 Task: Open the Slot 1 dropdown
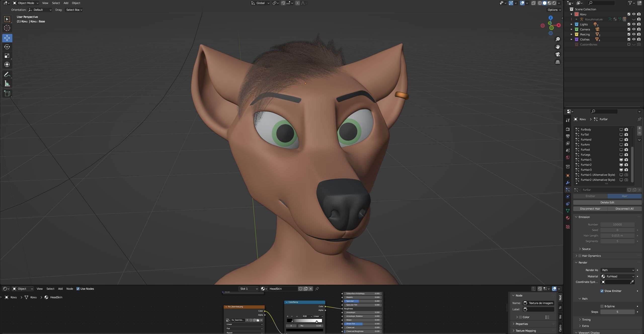tap(249, 289)
